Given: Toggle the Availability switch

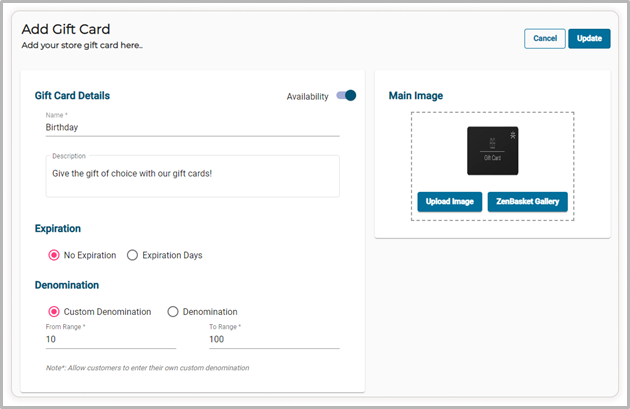Looking at the screenshot, I should (x=346, y=96).
